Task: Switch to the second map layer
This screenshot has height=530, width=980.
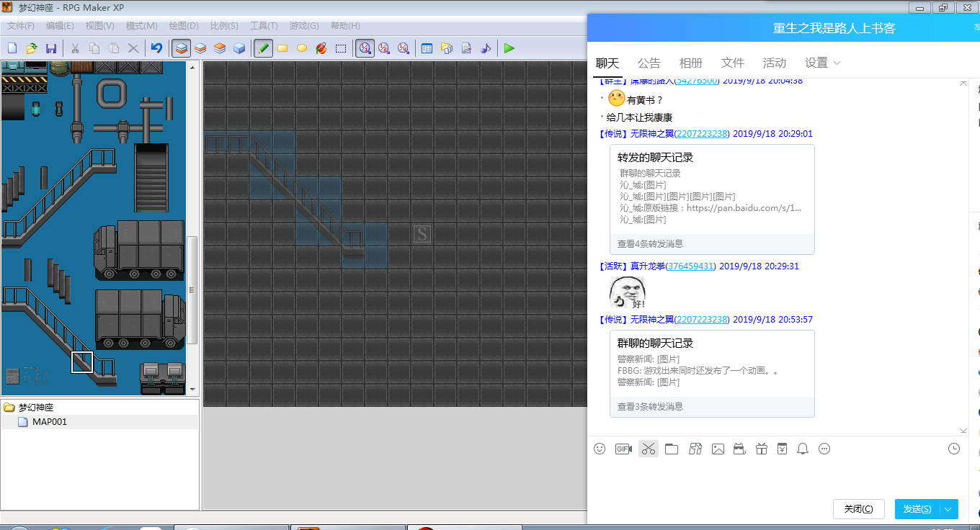Action: 200,48
